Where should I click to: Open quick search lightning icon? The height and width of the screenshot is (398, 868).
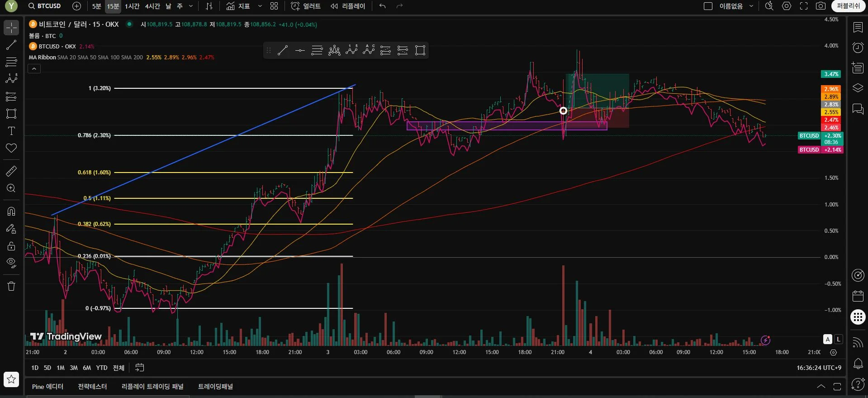coord(769,6)
